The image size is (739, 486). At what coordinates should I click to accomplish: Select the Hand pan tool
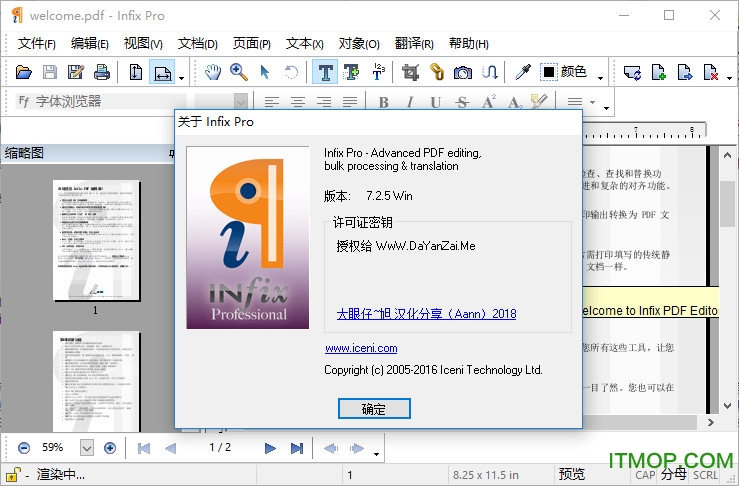coord(213,72)
